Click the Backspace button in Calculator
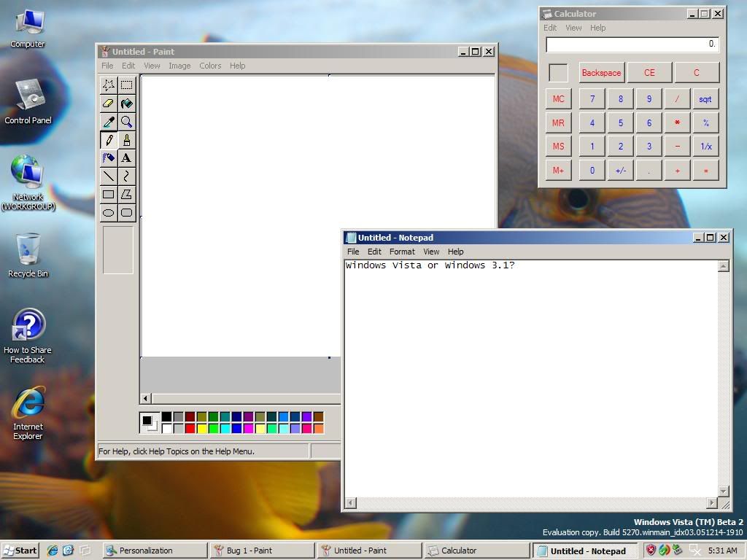Viewport: 747px width, 560px height. (x=601, y=73)
